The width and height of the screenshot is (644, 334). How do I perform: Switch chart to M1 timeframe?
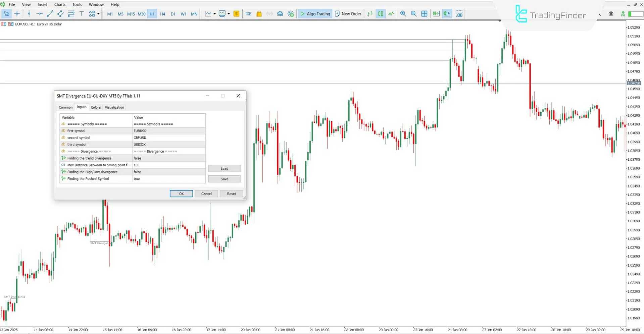[x=110, y=14]
